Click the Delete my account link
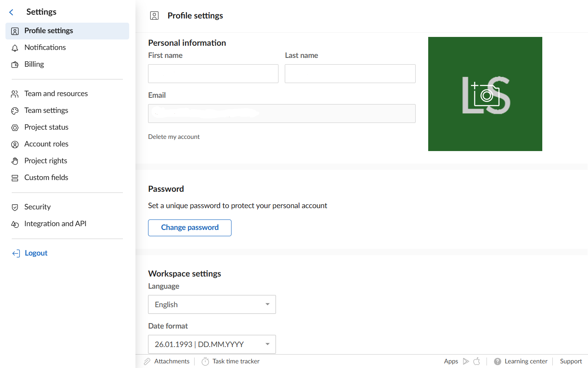Image resolution: width=588 pixels, height=368 pixels. click(x=174, y=137)
